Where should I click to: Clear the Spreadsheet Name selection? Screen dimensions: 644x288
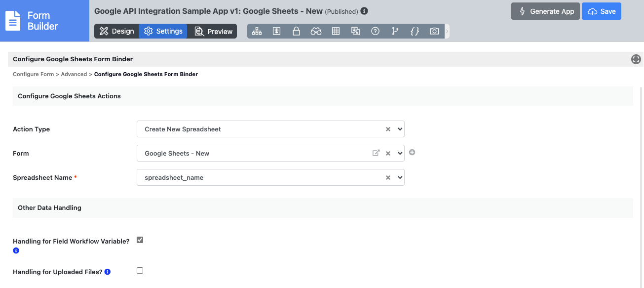388,177
